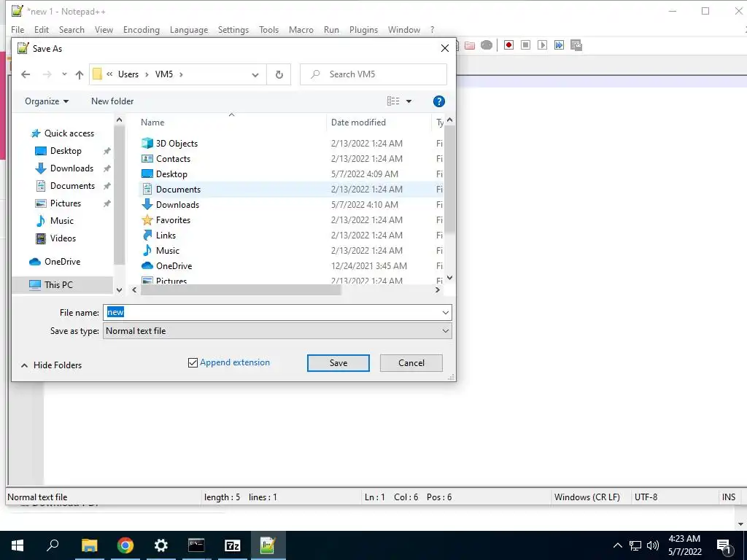Refresh the VM5 folder view
The width and height of the screenshot is (747, 560).
[x=279, y=75]
